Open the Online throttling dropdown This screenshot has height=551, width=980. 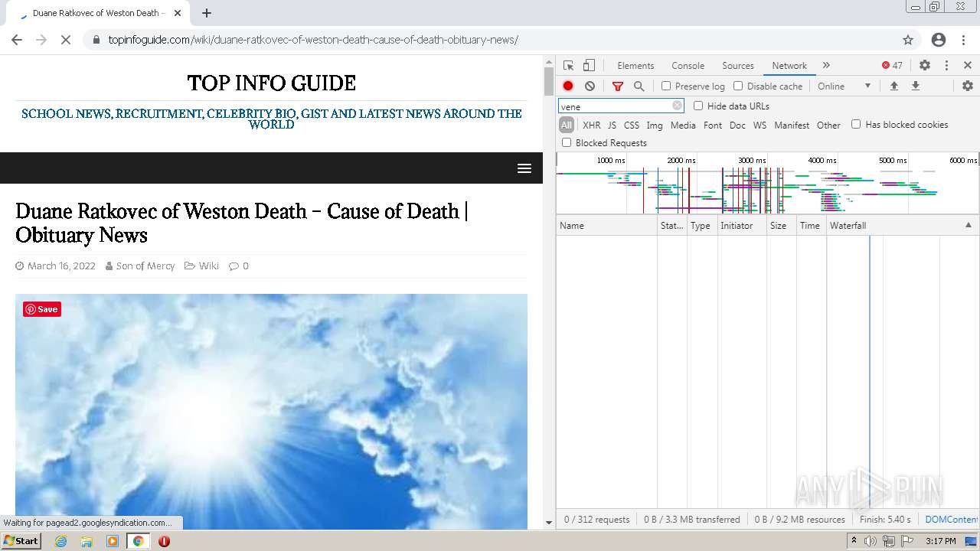[844, 86]
